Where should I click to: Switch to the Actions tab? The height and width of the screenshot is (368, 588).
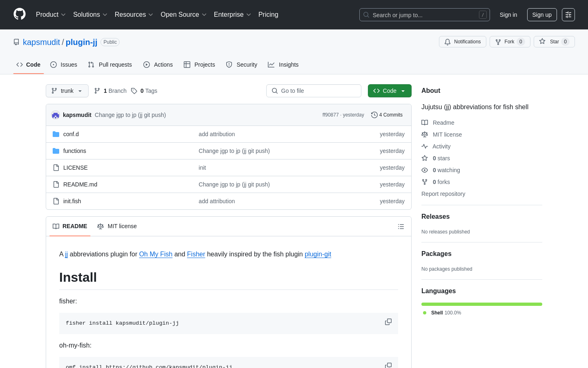pyautogui.click(x=158, y=65)
